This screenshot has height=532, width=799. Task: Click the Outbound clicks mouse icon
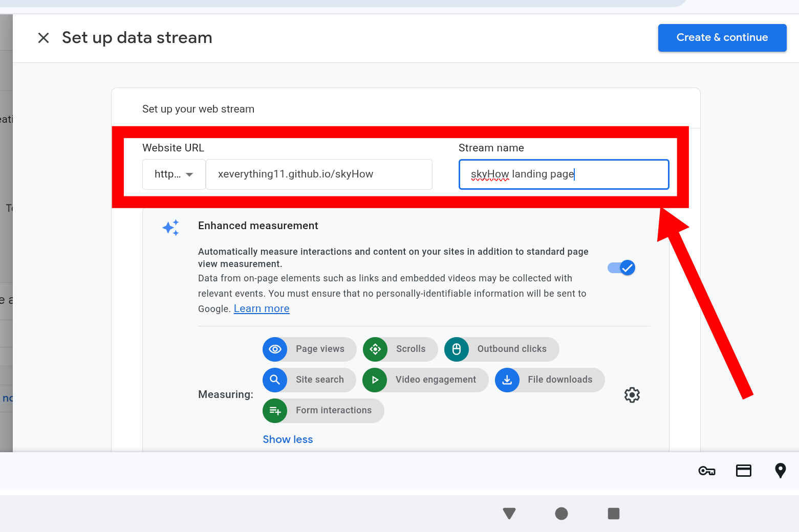(457, 349)
